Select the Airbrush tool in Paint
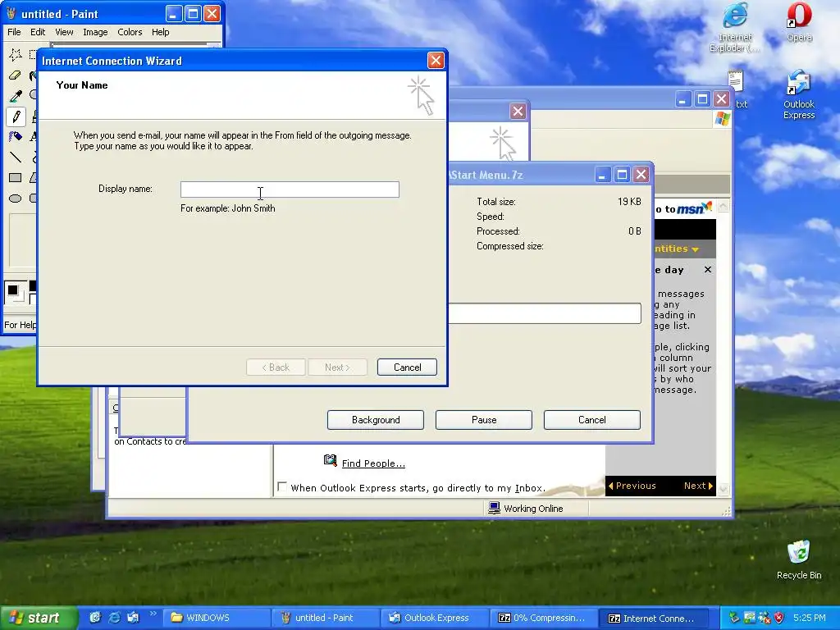This screenshot has width=840, height=630. (15, 136)
